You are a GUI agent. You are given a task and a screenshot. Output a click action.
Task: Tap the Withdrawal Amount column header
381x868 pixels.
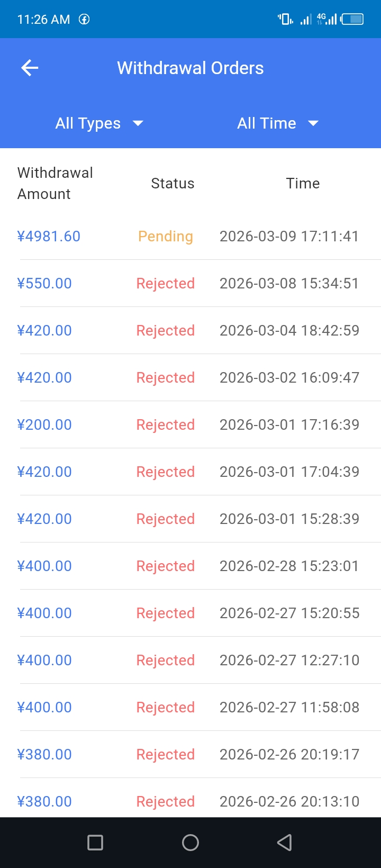click(56, 183)
